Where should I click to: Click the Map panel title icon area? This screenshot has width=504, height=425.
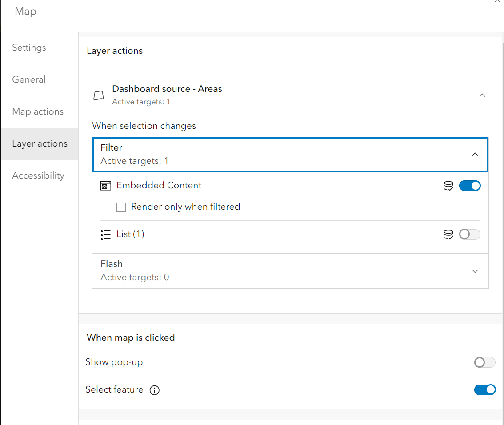tap(25, 11)
